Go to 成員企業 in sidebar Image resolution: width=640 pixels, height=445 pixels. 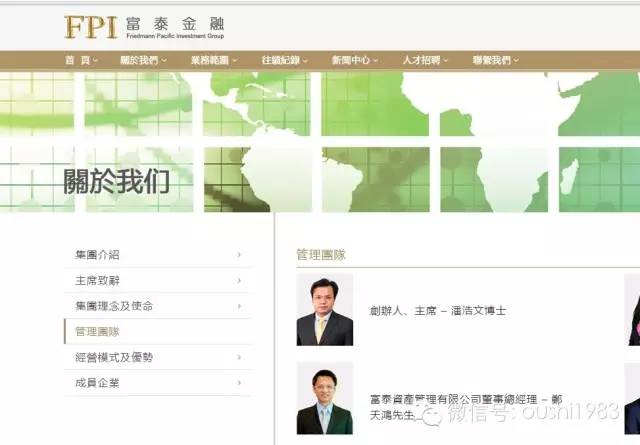[158, 383]
